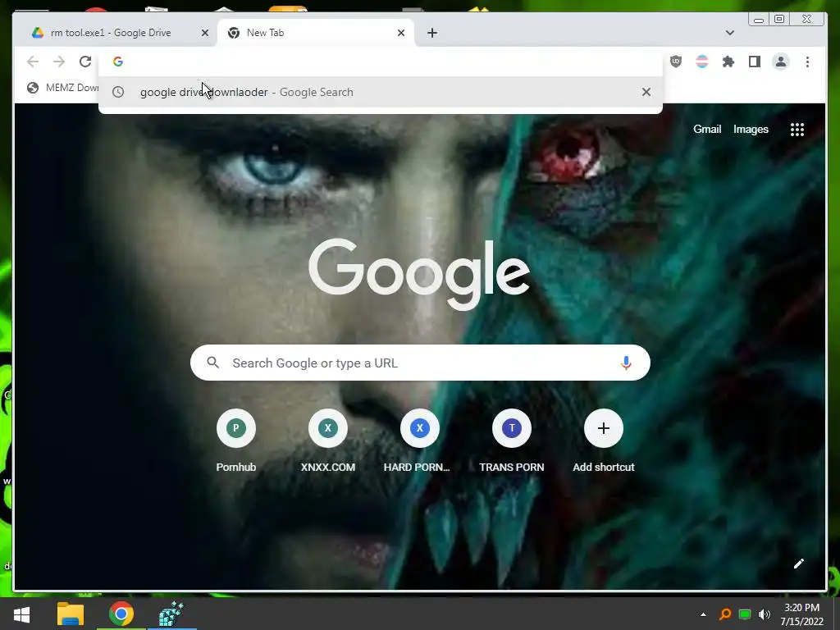Close the rm tool.exe1 Google Drive tab

coord(204,33)
